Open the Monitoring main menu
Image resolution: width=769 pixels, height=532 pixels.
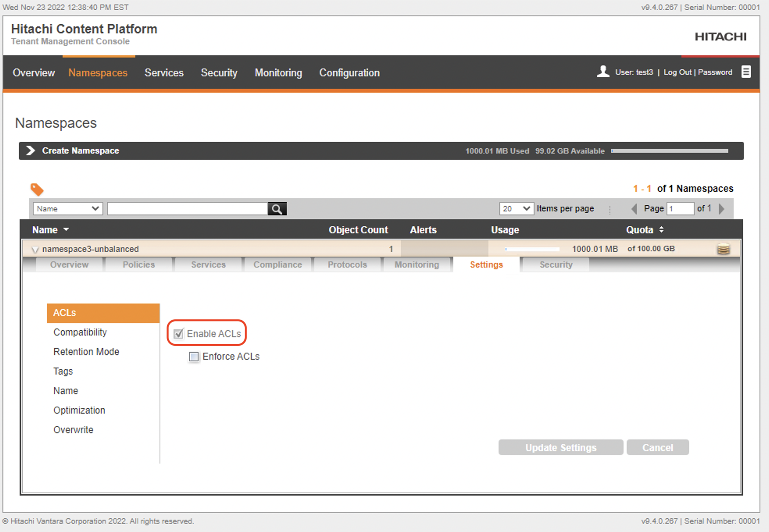click(278, 73)
